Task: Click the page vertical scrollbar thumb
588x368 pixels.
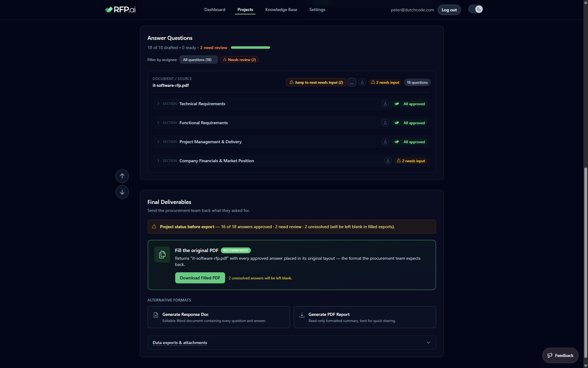Action: pos(586,262)
